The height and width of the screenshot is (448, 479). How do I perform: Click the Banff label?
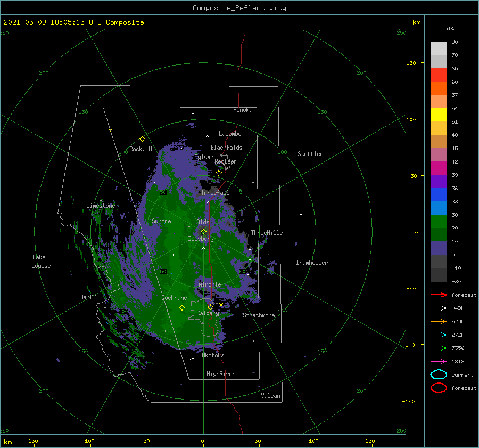pyautogui.click(x=88, y=297)
